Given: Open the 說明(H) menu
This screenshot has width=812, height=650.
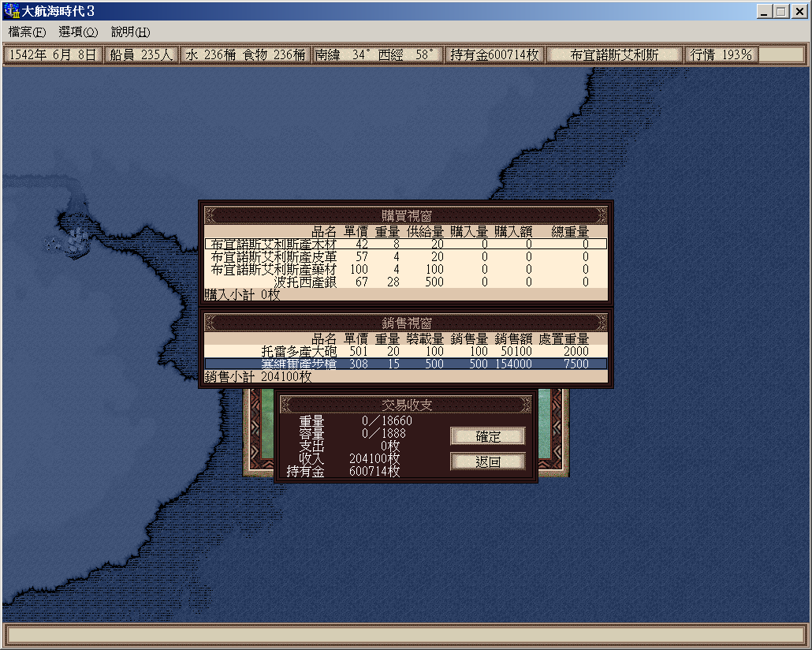Looking at the screenshot, I should tap(130, 32).
